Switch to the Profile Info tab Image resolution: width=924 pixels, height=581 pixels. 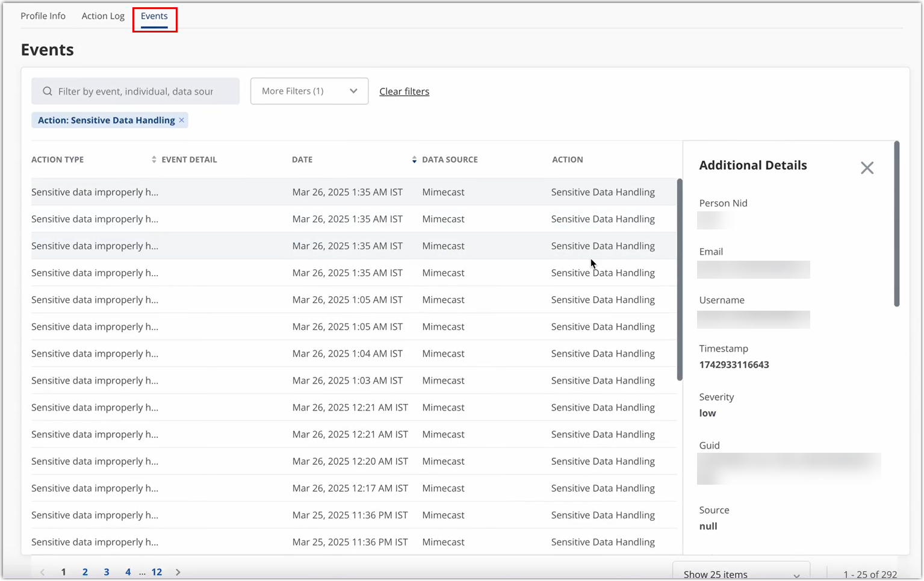[x=43, y=16]
